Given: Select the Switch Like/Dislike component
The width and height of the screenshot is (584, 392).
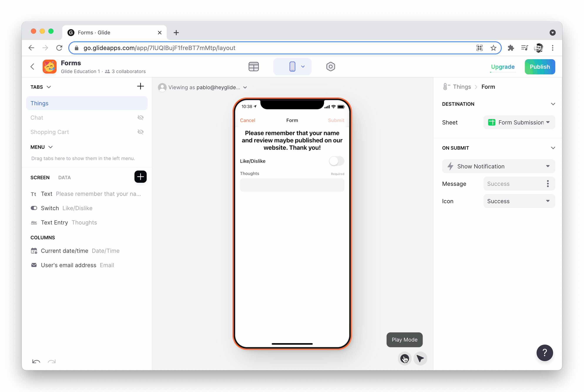Looking at the screenshot, I should pyautogui.click(x=87, y=208).
